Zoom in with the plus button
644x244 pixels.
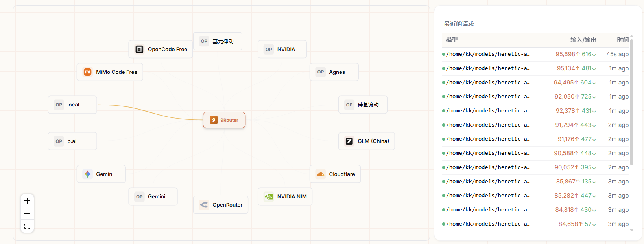[x=27, y=201]
